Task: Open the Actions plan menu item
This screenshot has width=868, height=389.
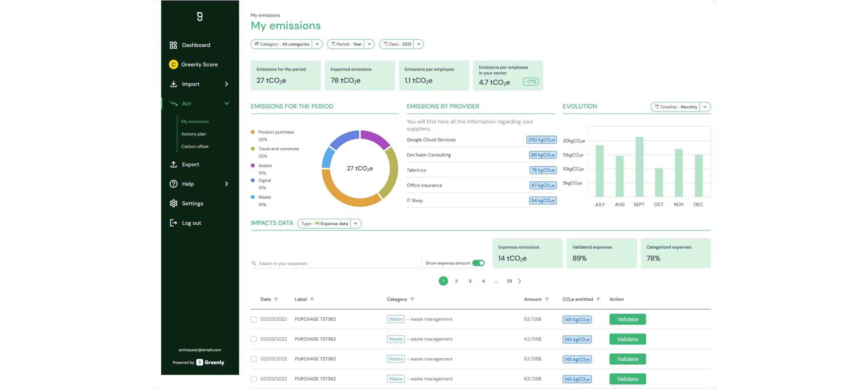Action: (x=193, y=134)
